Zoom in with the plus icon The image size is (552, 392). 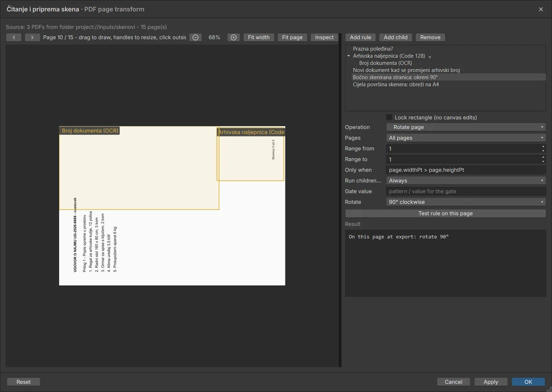(233, 37)
